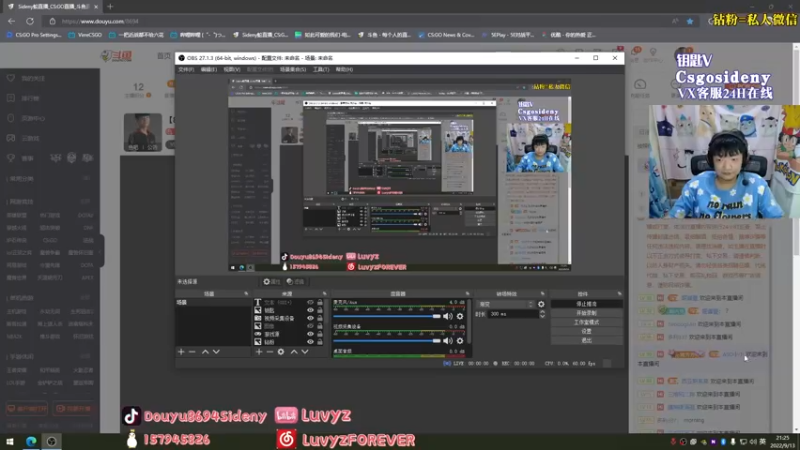Toggle the lock on the last source row
This screenshot has width=800, height=450.
click(x=320, y=342)
